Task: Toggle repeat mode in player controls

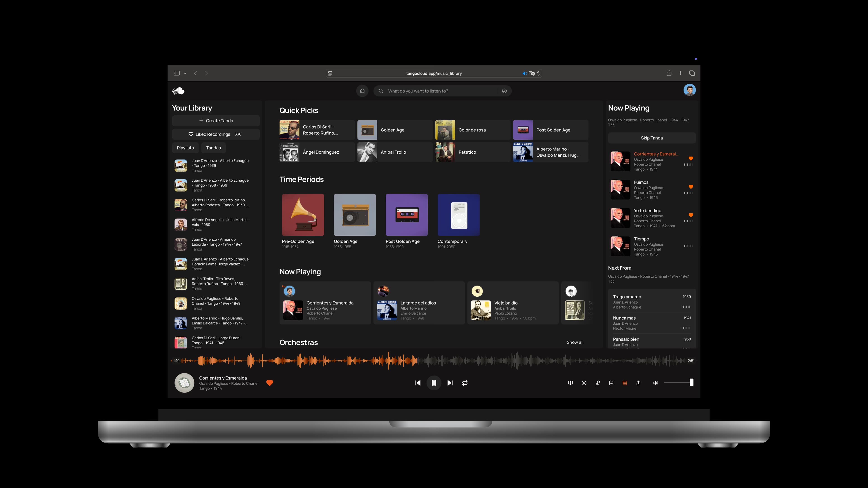Action: pyautogui.click(x=465, y=383)
